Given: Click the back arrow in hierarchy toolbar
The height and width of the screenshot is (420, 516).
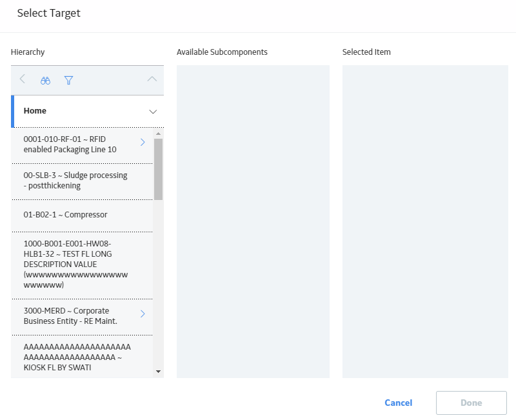Looking at the screenshot, I should 23,79.
